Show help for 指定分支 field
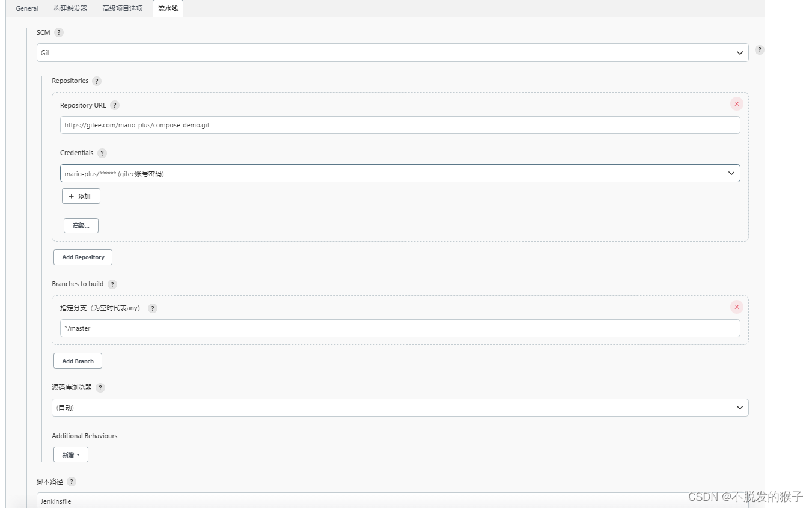 pyautogui.click(x=153, y=308)
